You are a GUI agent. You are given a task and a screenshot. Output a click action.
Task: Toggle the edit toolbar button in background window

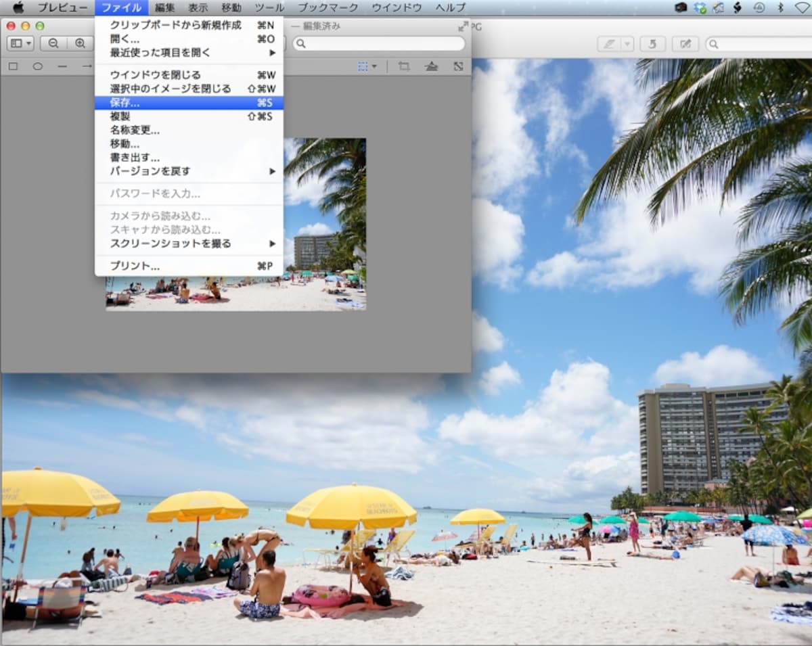[685, 44]
